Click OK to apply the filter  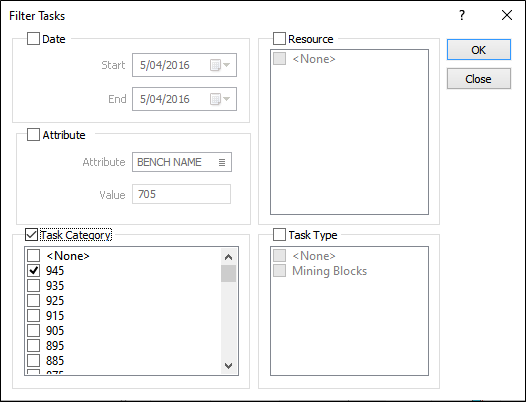coord(479,50)
